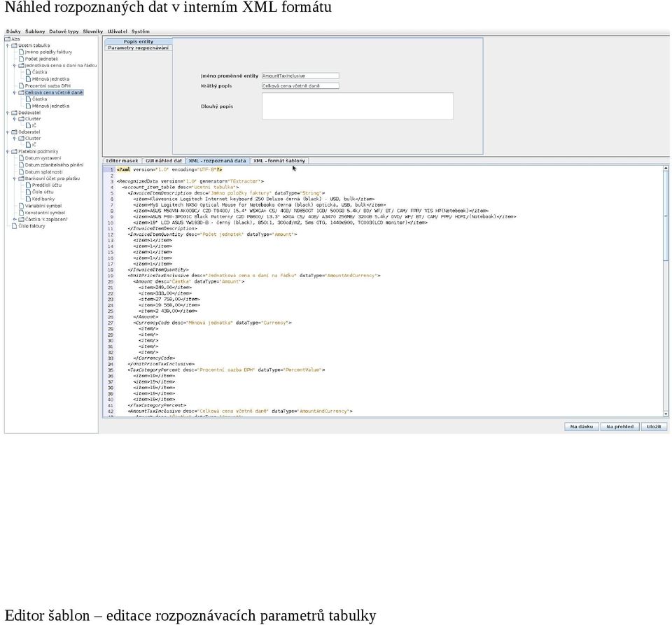Click the Jméno proměnné entity input field

(300, 76)
